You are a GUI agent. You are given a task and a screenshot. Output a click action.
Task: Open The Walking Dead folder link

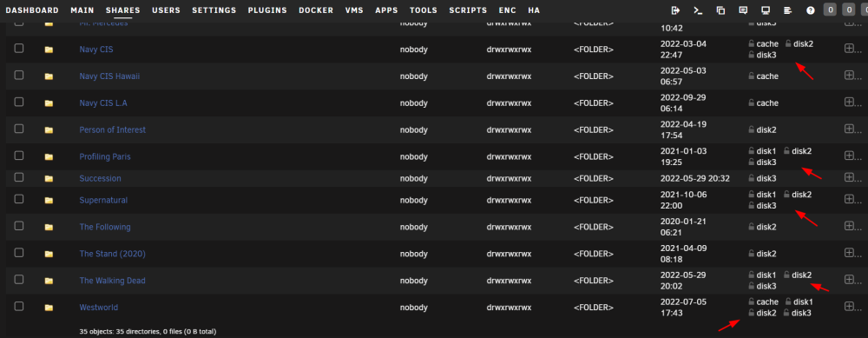112,281
